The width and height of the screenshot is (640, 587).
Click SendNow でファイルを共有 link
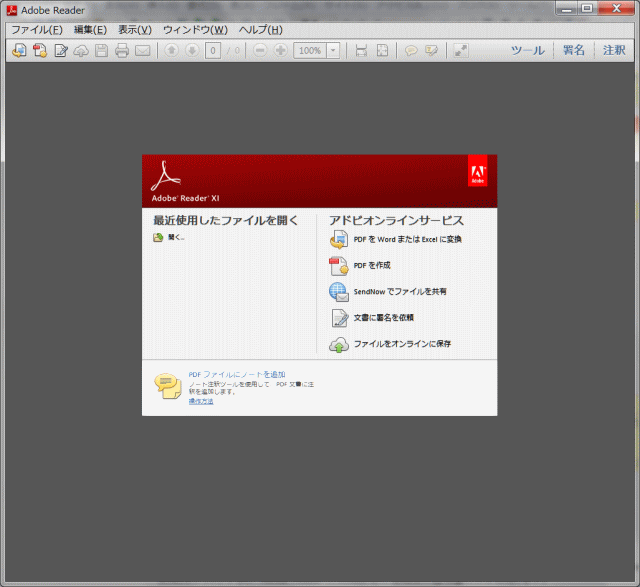[400, 291]
